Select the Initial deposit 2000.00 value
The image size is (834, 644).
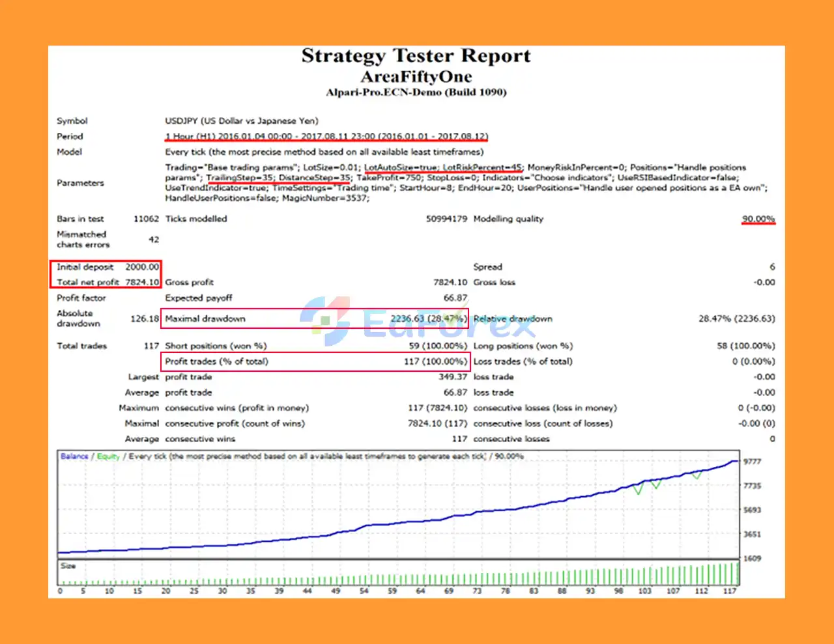point(142,267)
